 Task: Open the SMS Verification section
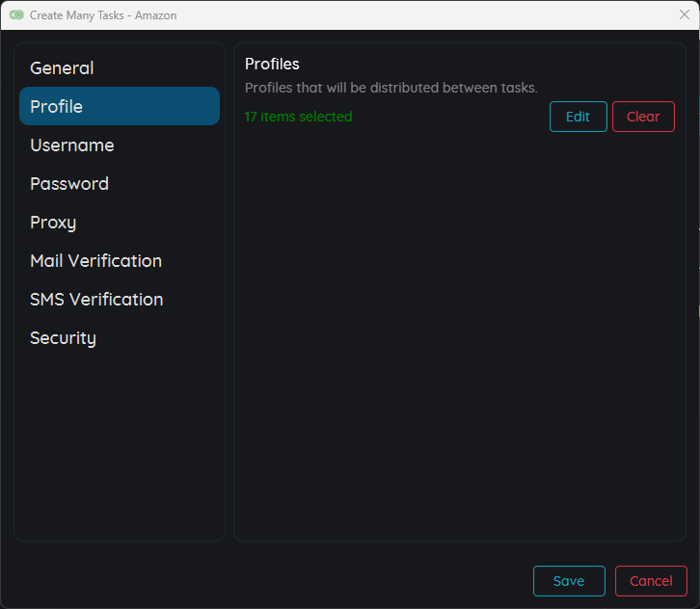point(96,300)
